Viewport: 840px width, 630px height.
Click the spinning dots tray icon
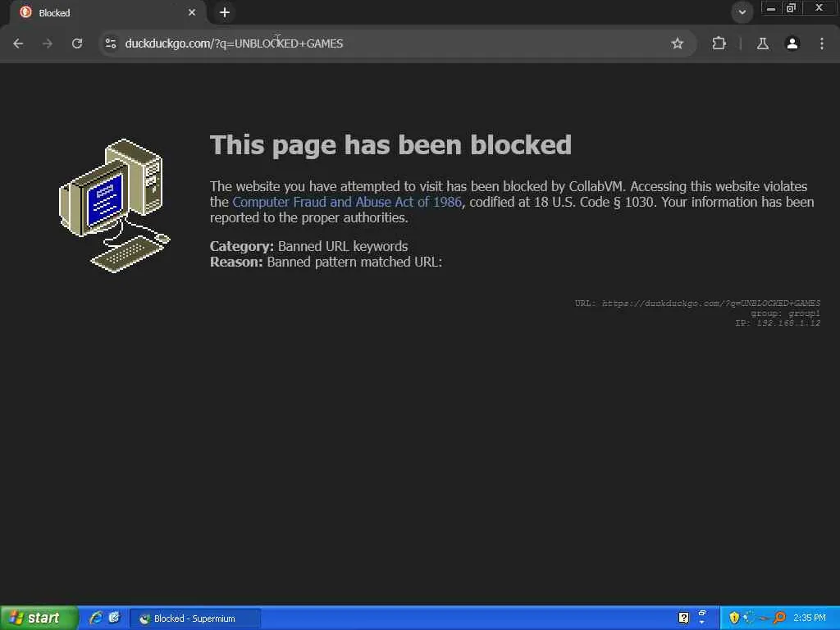pyautogui.click(x=749, y=618)
